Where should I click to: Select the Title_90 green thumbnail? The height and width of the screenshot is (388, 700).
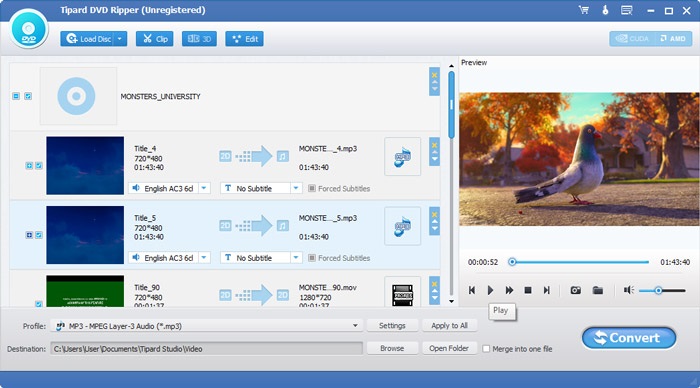pos(85,291)
